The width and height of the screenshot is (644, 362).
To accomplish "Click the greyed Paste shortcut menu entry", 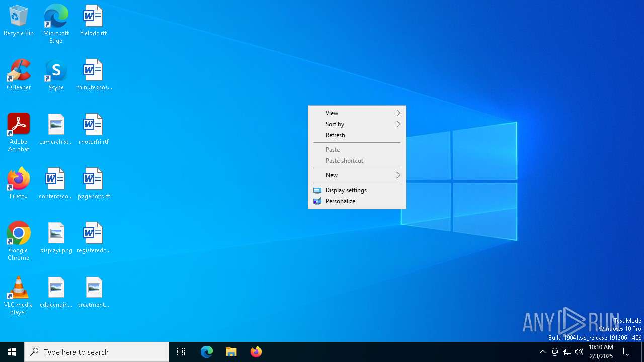I will pyautogui.click(x=357, y=161).
